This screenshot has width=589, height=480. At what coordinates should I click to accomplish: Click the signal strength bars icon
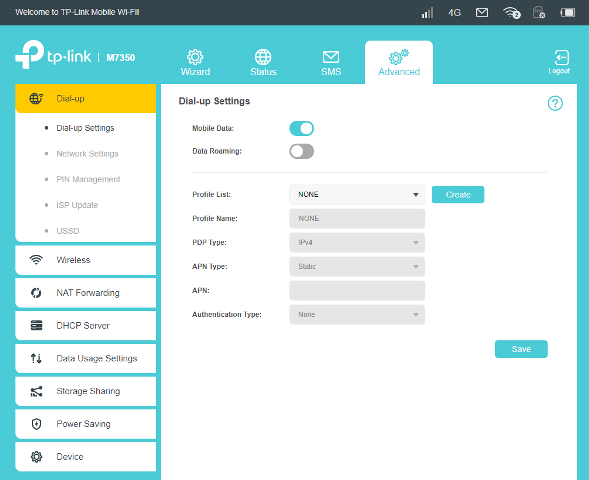point(427,13)
